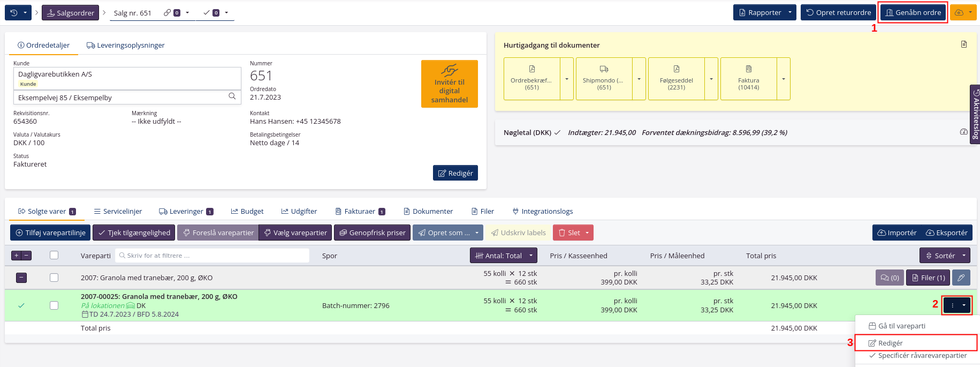Click the search icon in address field

[x=232, y=97]
